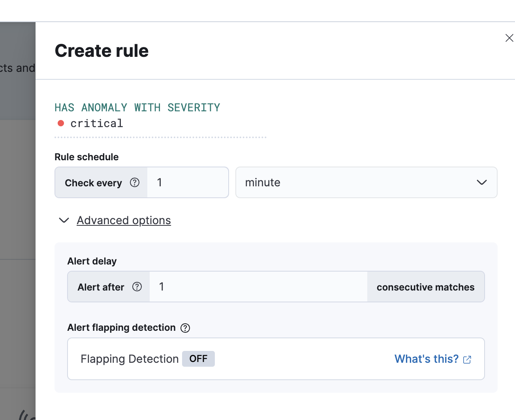Open help tooltip for Alert after
515x420 pixels.
click(x=137, y=287)
